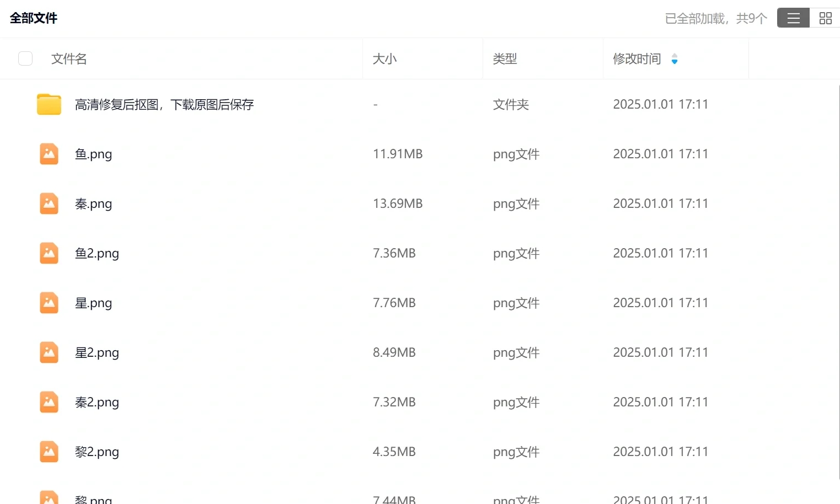Open file 秦.png

coord(93,203)
